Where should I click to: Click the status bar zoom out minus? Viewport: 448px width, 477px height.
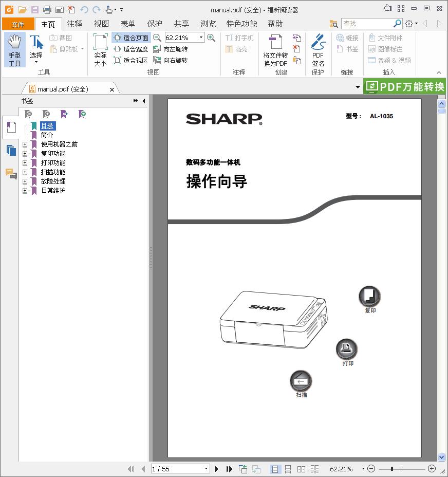(371, 468)
